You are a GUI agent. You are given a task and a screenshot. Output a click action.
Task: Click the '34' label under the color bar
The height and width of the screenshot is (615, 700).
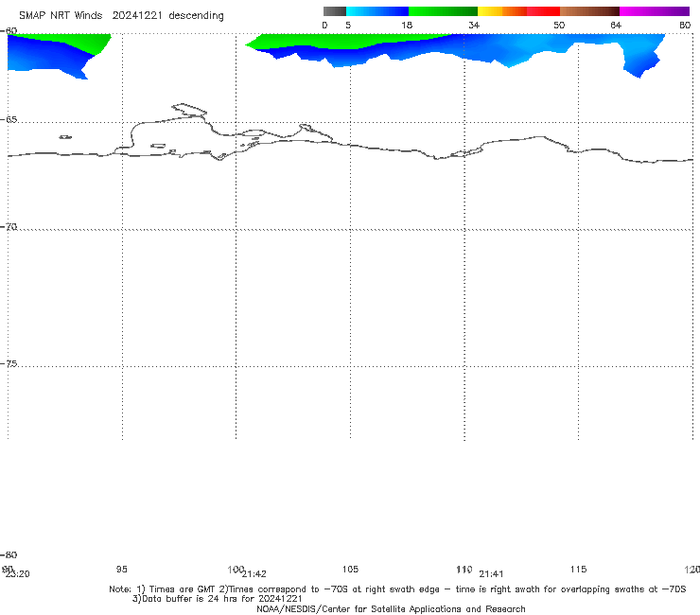pos(474,25)
